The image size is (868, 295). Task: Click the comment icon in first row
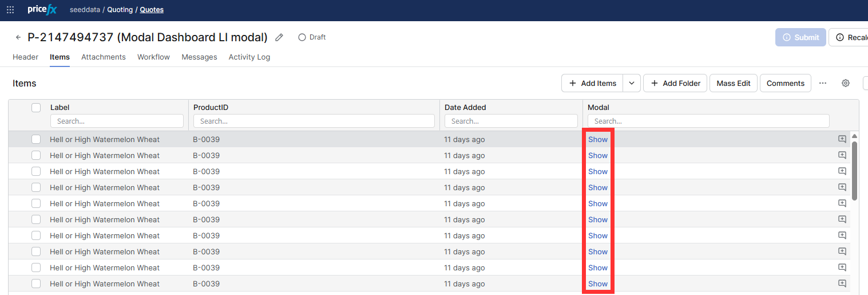[x=842, y=139]
